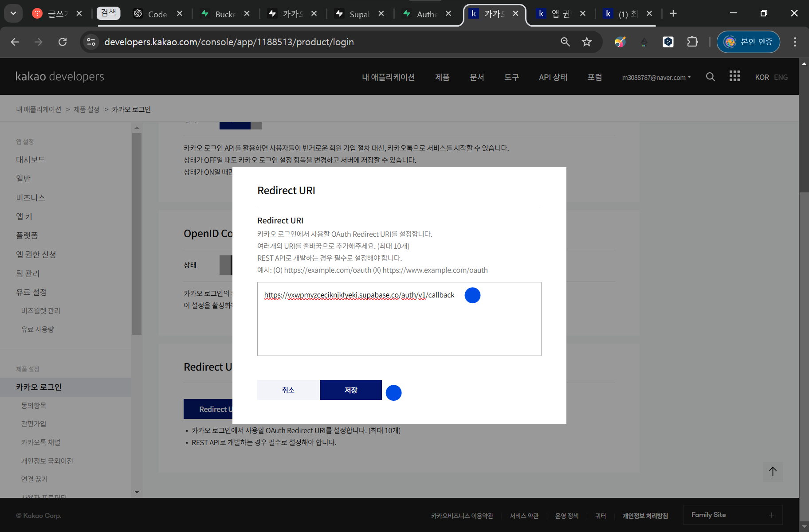Click the colorful extension icon in the toolbar
Screen dimensions: 809x532
coord(620,42)
